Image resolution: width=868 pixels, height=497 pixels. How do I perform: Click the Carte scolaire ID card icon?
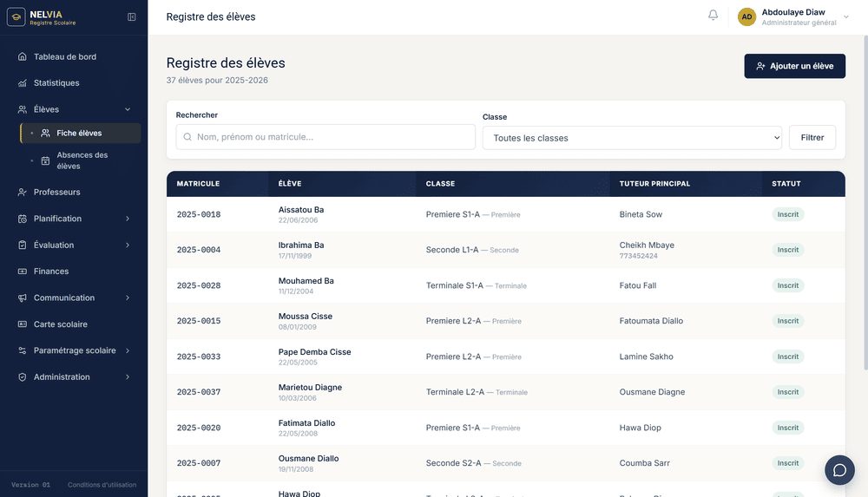(23, 324)
